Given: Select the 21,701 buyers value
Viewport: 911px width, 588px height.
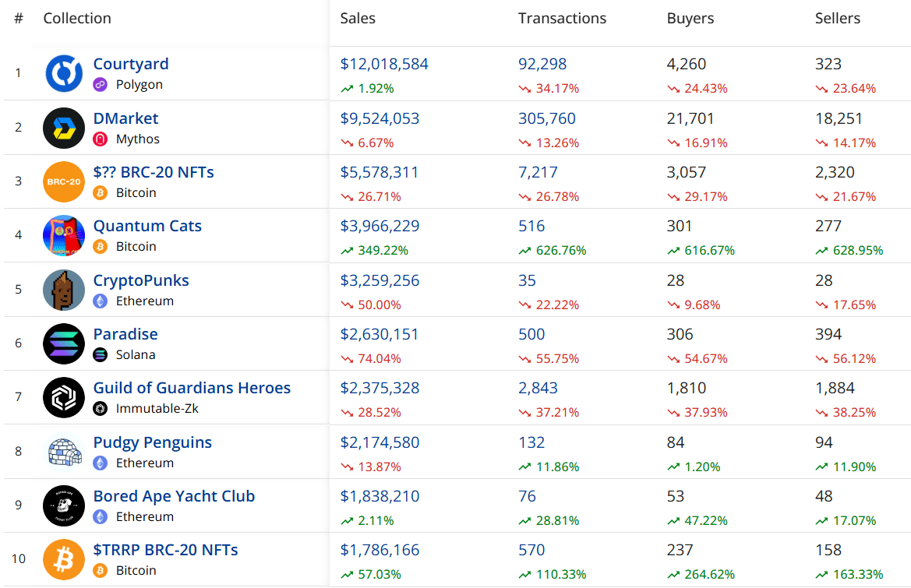Looking at the screenshot, I should (x=690, y=118).
